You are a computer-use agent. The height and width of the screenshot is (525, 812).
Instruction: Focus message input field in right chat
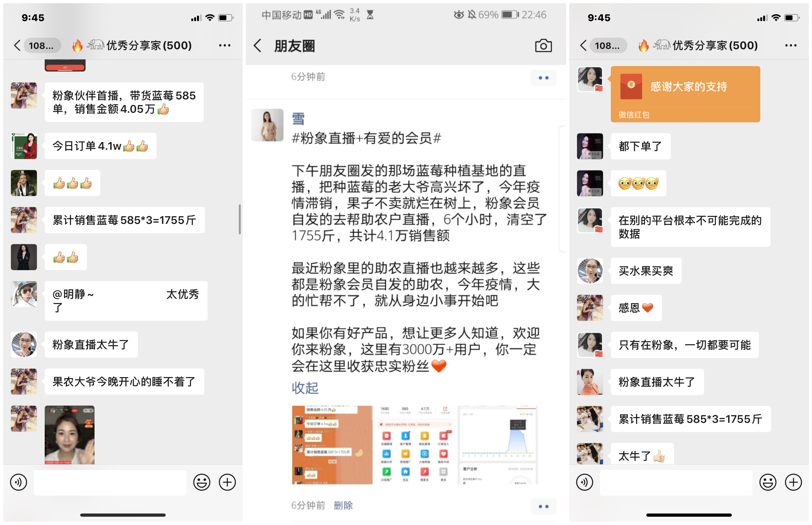point(676,483)
